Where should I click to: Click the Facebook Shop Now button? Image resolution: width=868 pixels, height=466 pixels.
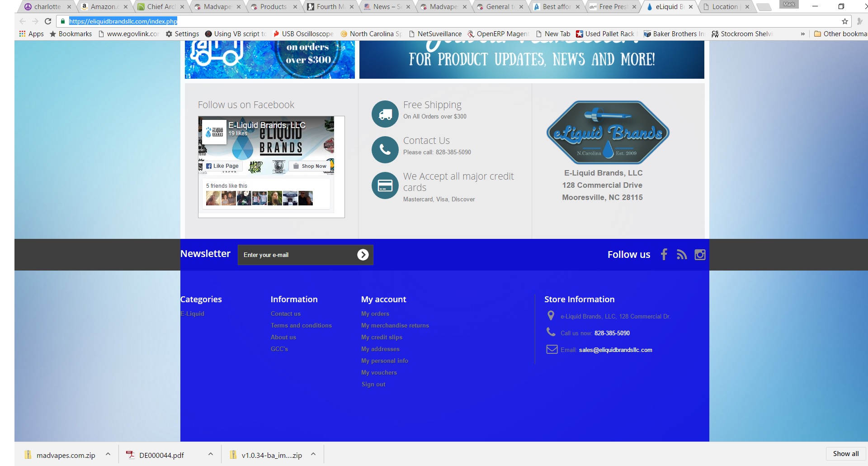310,166
